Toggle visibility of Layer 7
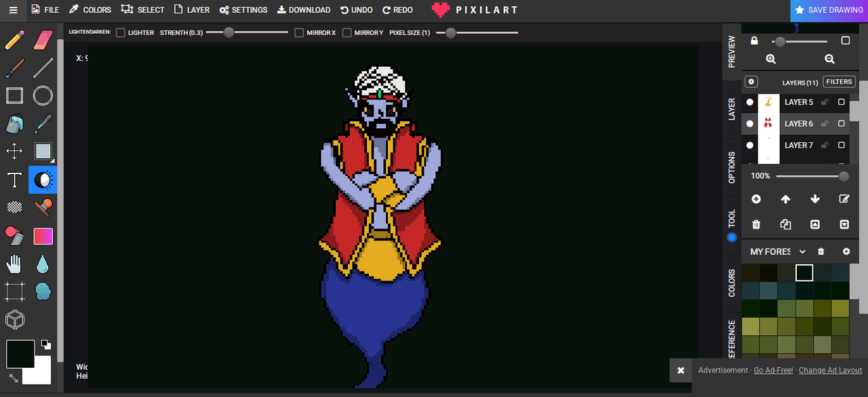This screenshot has width=868, height=397. [x=750, y=146]
